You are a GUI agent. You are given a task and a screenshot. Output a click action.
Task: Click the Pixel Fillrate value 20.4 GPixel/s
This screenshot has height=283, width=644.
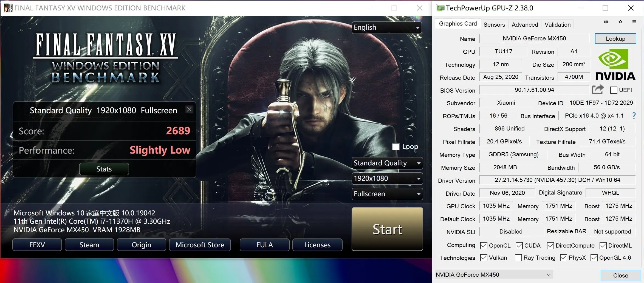pyautogui.click(x=504, y=141)
